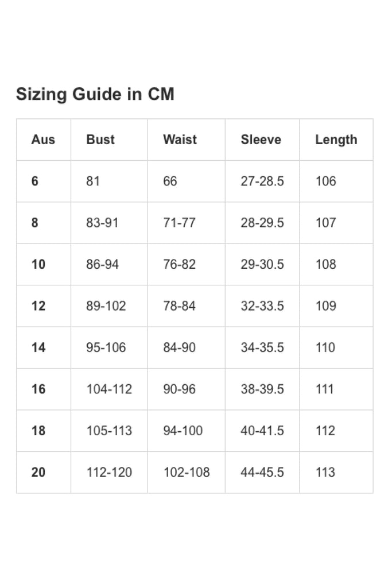The image size is (392, 588).
Task: Click waist value 90-96
Action: click(179, 389)
